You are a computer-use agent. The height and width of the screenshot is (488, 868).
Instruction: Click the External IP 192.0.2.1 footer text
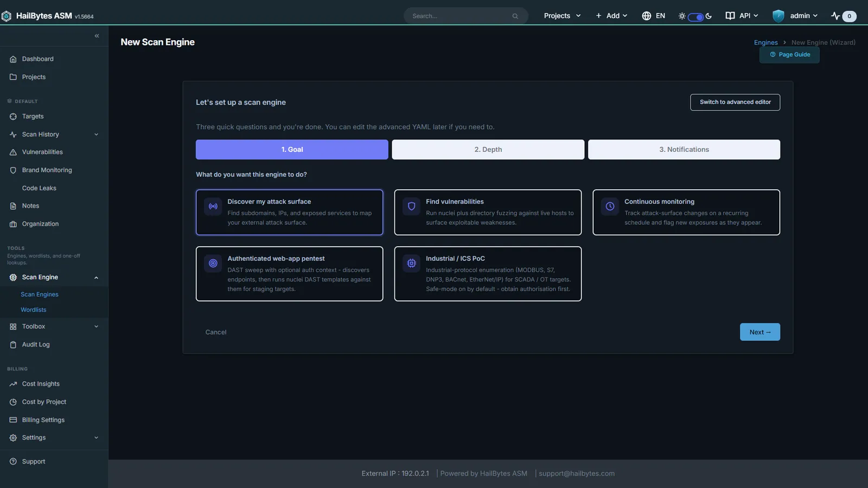[x=395, y=473]
